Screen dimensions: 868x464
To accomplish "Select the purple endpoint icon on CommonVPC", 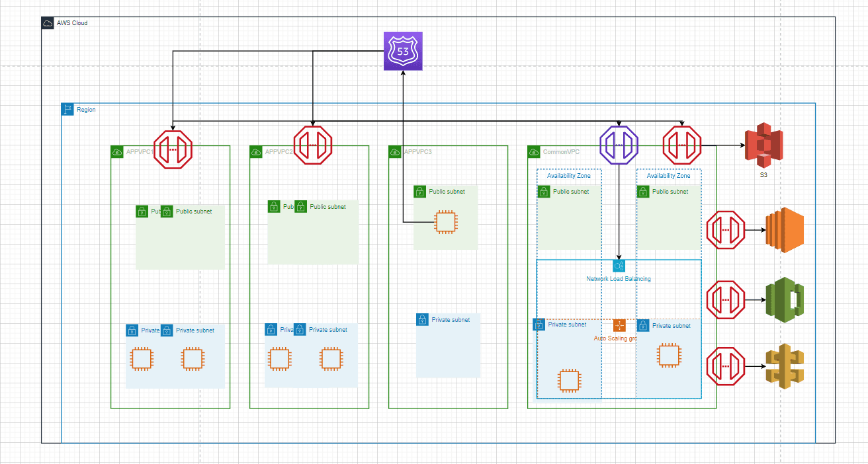I will pyautogui.click(x=619, y=145).
